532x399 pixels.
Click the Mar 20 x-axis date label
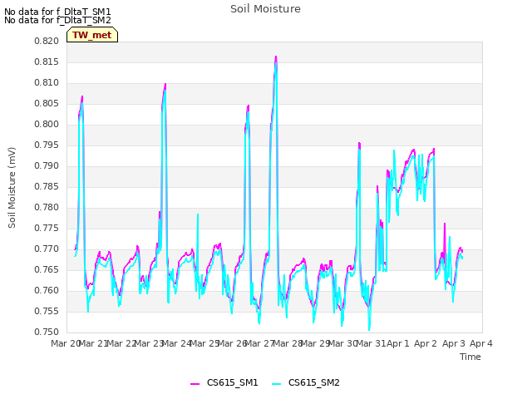66,343
